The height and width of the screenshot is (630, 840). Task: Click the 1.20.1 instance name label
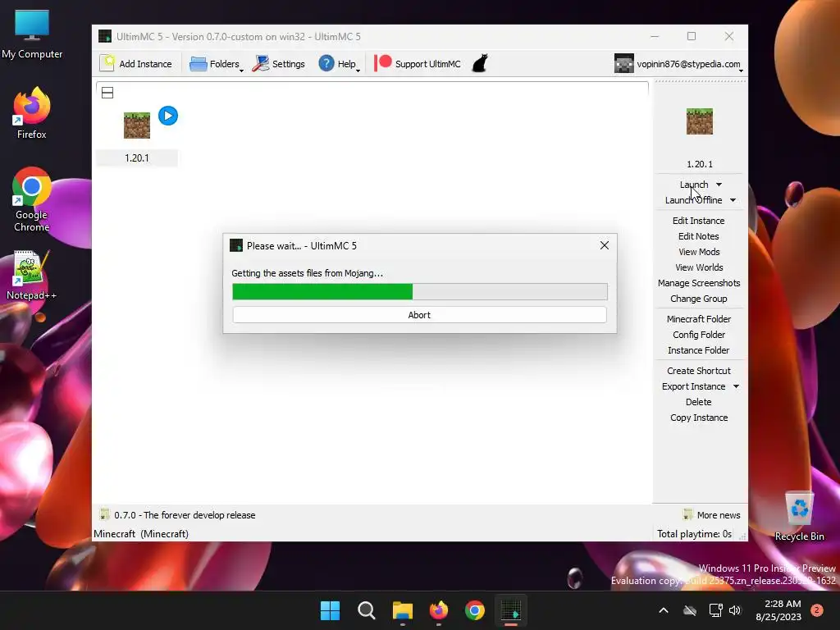tap(137, 158)
